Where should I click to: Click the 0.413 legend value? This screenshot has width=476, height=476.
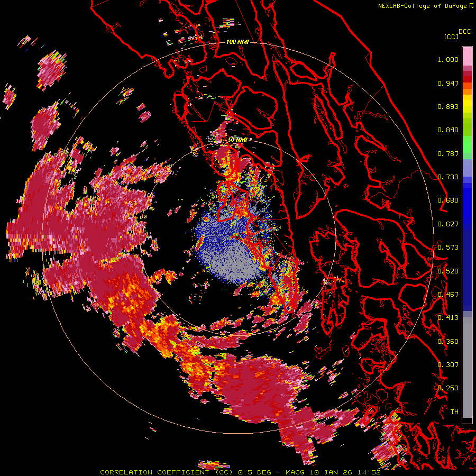point(448,318)
